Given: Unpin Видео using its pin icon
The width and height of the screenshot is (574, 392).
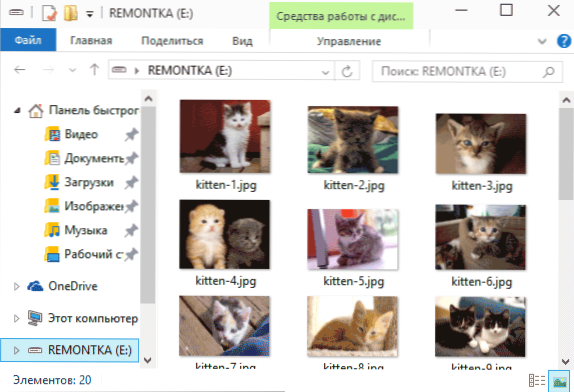Looking at the screenshot, I should (x=131, y=135).
